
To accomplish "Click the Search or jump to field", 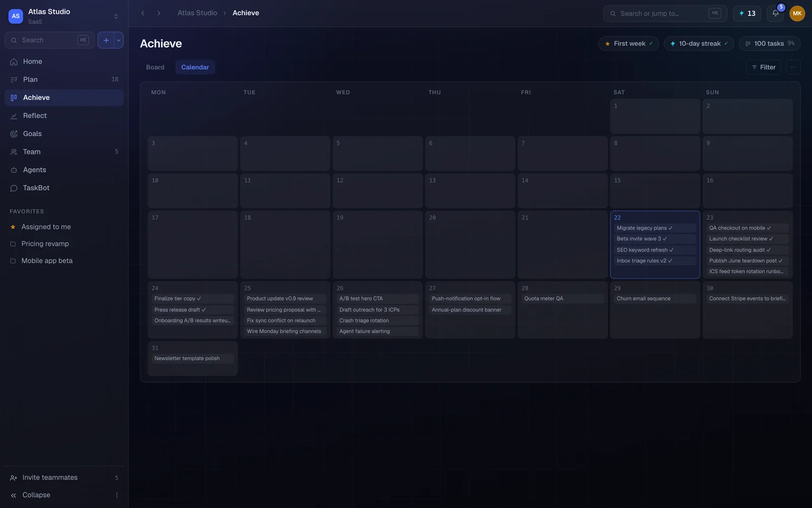I will 665,14.
